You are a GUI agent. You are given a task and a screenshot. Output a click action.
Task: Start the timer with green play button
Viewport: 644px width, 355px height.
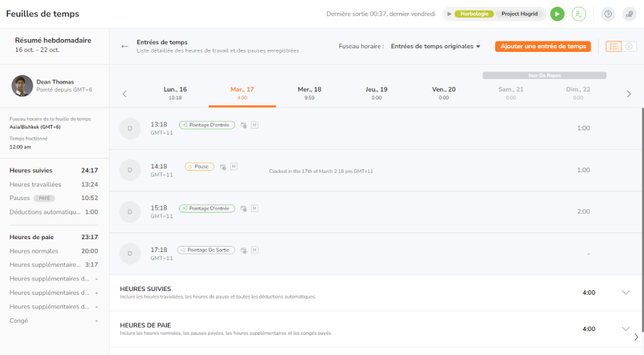558,14
